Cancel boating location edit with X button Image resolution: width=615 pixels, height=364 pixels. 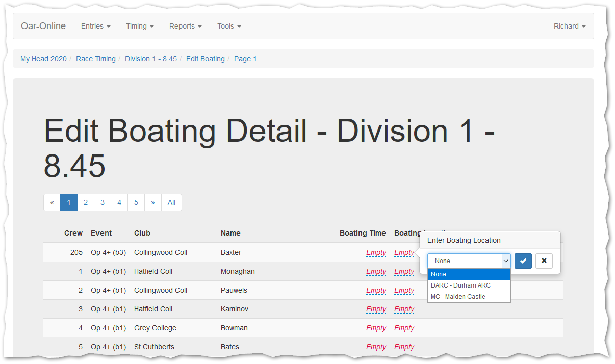click(544, 261)
